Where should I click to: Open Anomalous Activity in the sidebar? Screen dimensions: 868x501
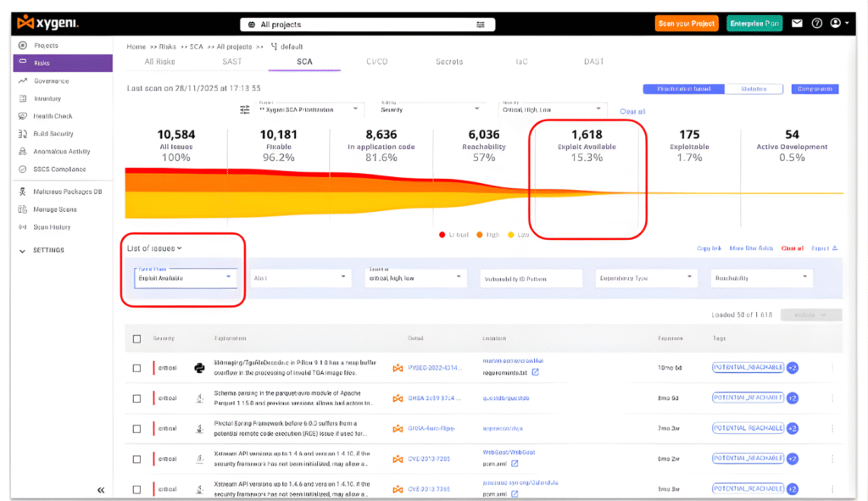click(x=63, y=151)
